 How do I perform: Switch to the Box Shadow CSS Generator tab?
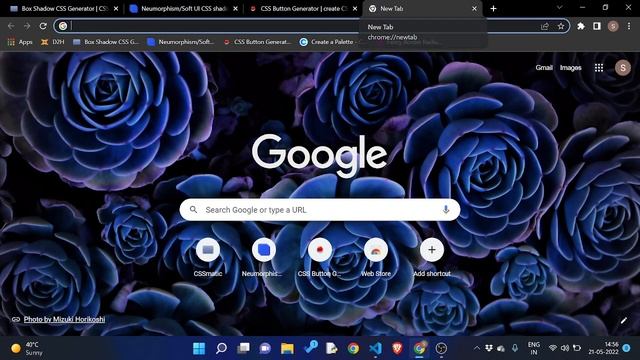click(x=64, y=9)
